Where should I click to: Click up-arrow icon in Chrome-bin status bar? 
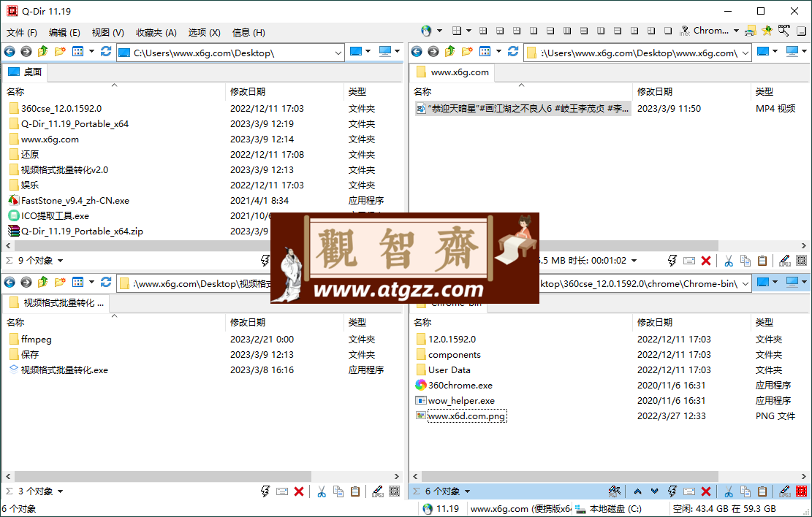(637, 491)
